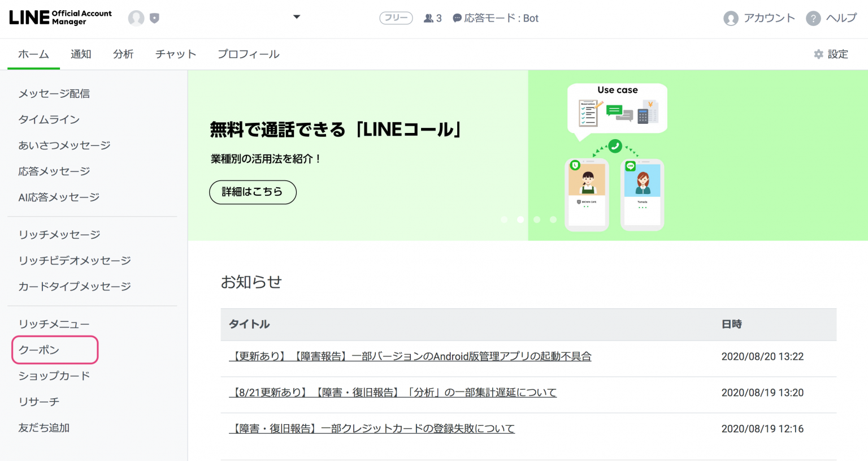Open the チャット tab

click(176, 54)
